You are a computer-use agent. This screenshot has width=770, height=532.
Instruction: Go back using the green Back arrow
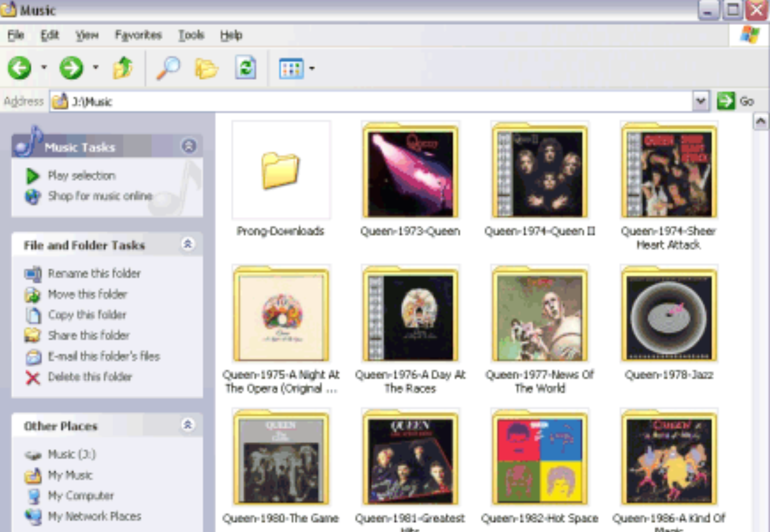[x=19, y=68]
